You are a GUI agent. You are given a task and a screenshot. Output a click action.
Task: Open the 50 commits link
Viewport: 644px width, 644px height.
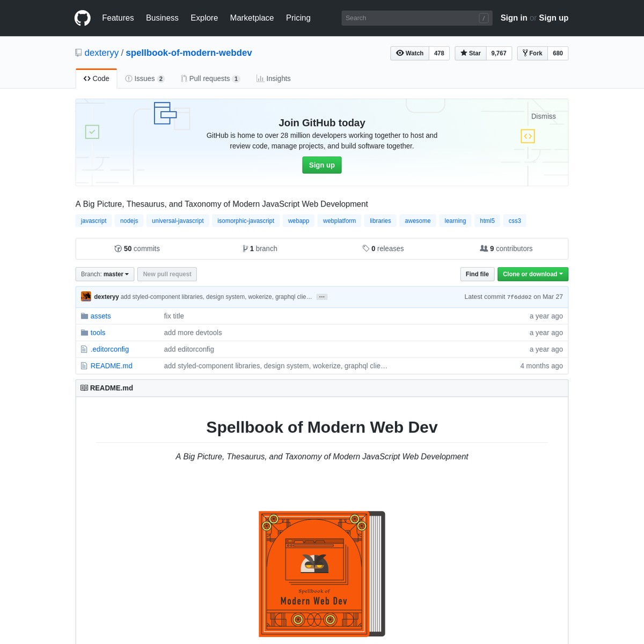coord(137,248)
